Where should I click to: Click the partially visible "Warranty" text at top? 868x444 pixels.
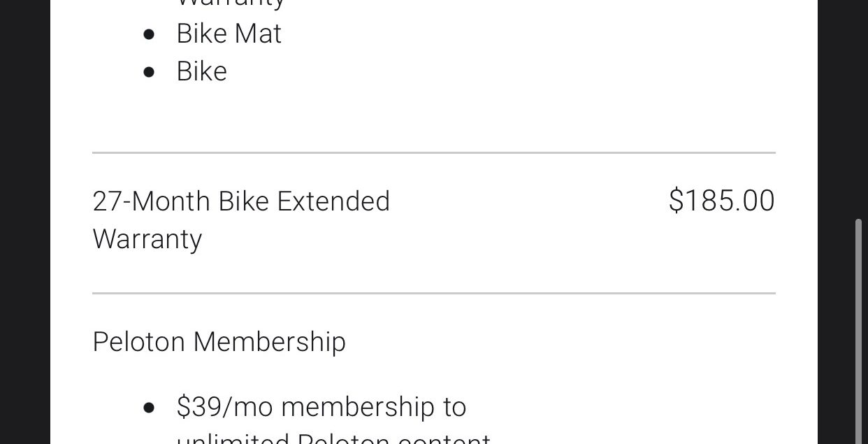tap(231, 3)
